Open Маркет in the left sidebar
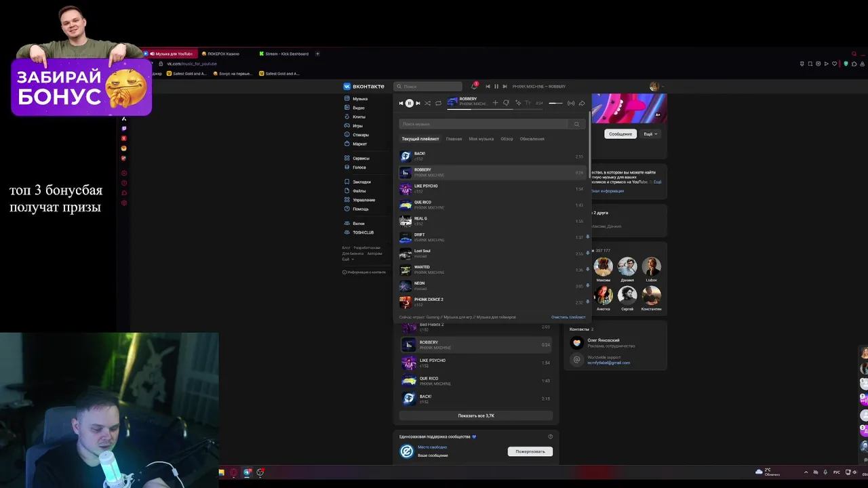This screenshot has width=868, height=488. click(x=356, y=144)
